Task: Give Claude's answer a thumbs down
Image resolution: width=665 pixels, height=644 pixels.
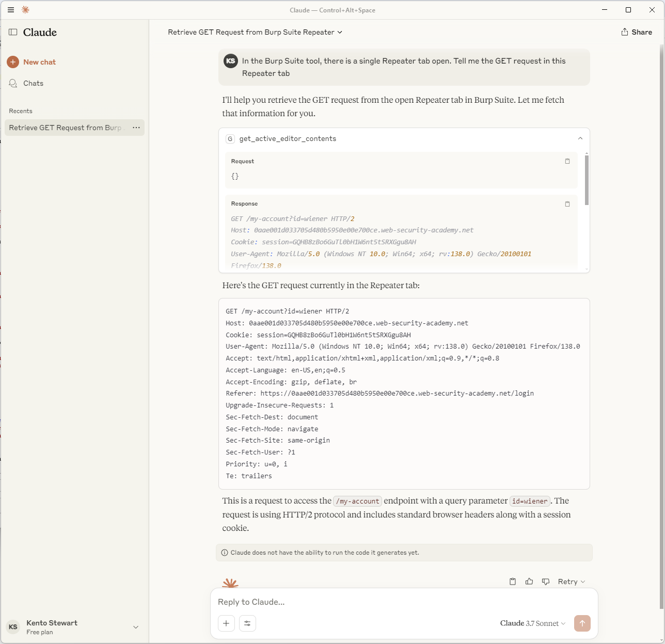Action: (x=545, y=581)
